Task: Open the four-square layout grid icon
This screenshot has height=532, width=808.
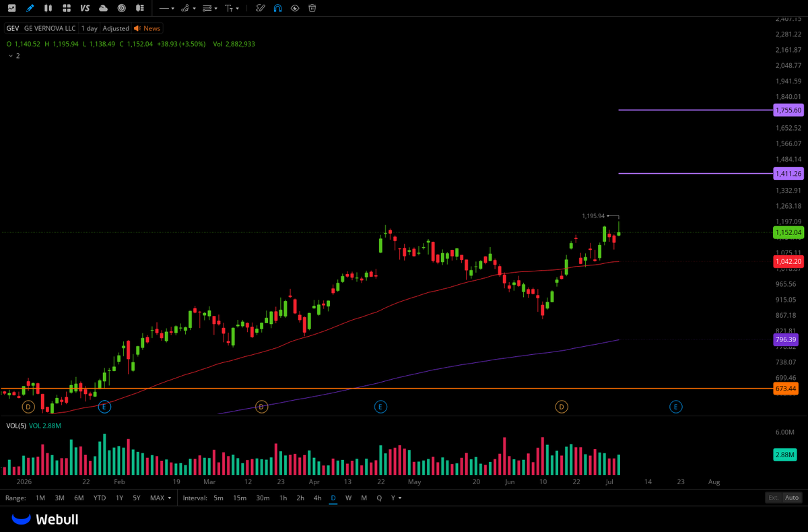Action: [66, 8]
